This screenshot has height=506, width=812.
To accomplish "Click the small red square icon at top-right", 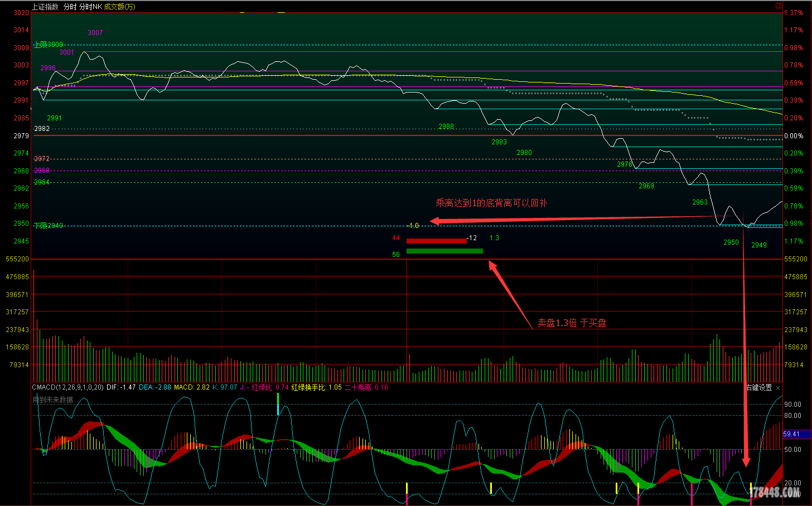I will click(779, 6).
